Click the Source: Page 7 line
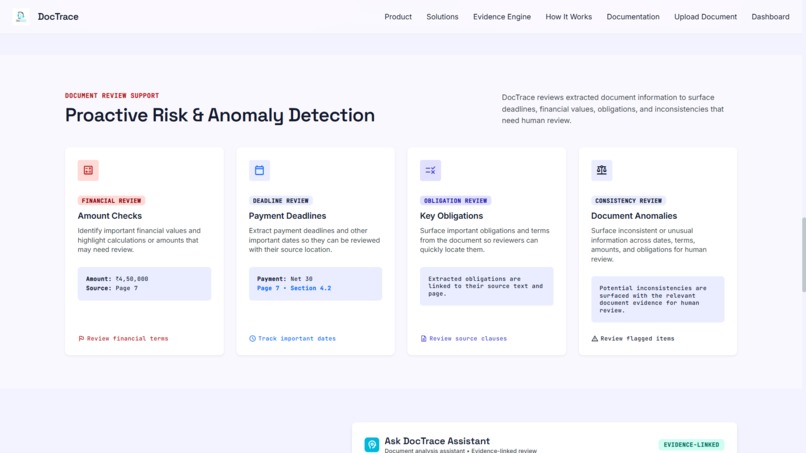This screenshot has height=453, width=806. pos(112,288)
